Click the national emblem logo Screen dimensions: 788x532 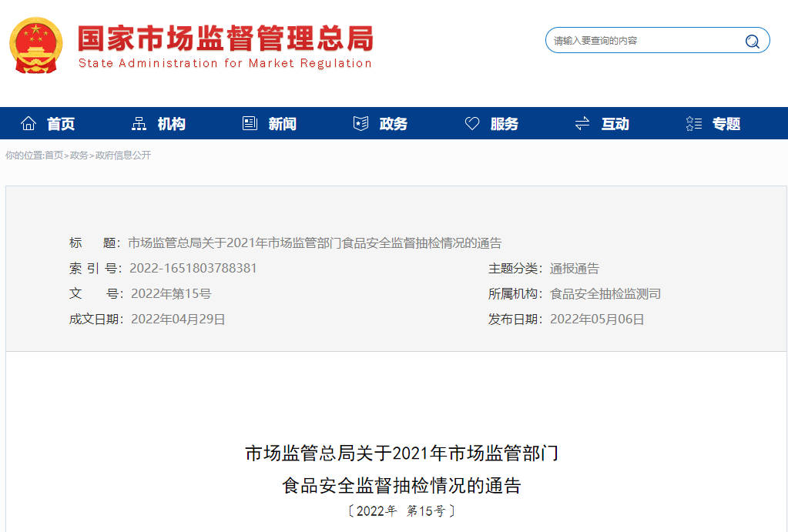[x=36, y=45]
